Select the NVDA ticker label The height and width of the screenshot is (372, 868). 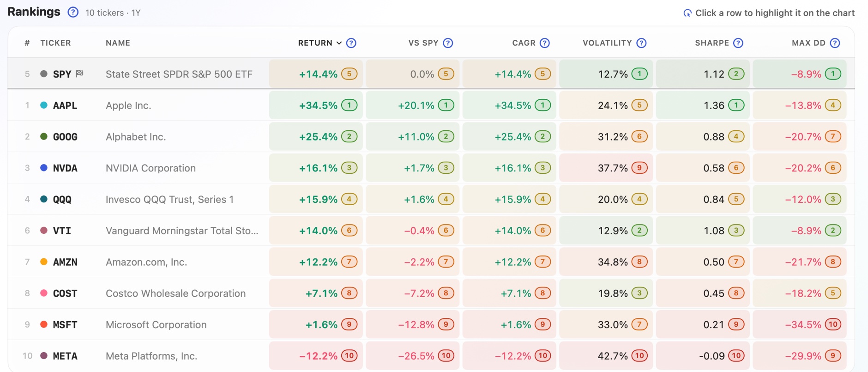pos(65,168)
